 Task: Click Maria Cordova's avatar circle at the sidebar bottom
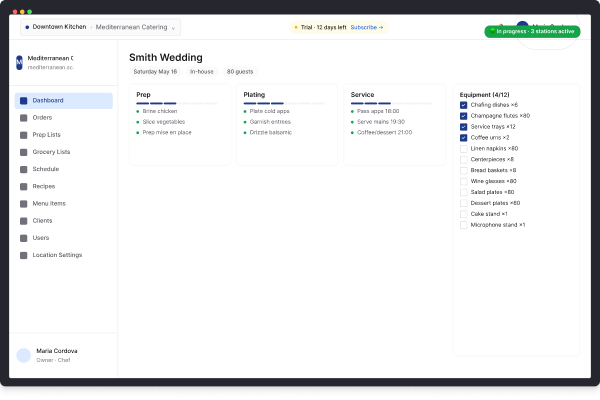point(23,355)
